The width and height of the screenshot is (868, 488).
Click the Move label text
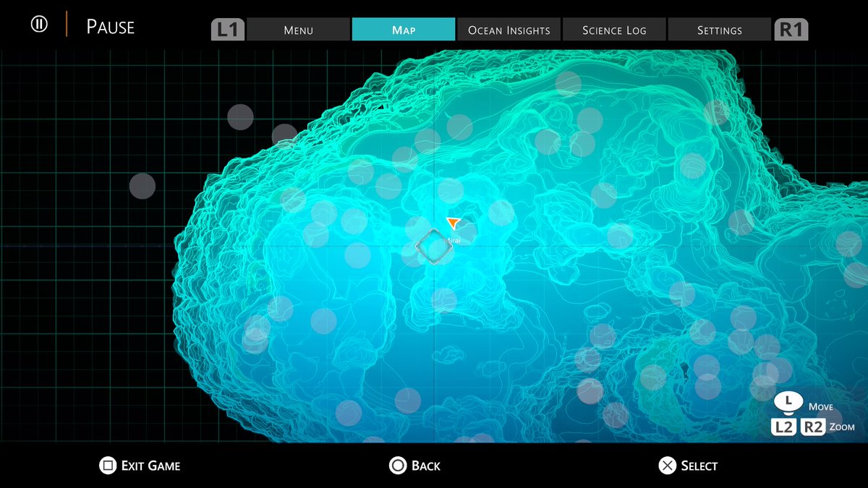tap(821, 406)
